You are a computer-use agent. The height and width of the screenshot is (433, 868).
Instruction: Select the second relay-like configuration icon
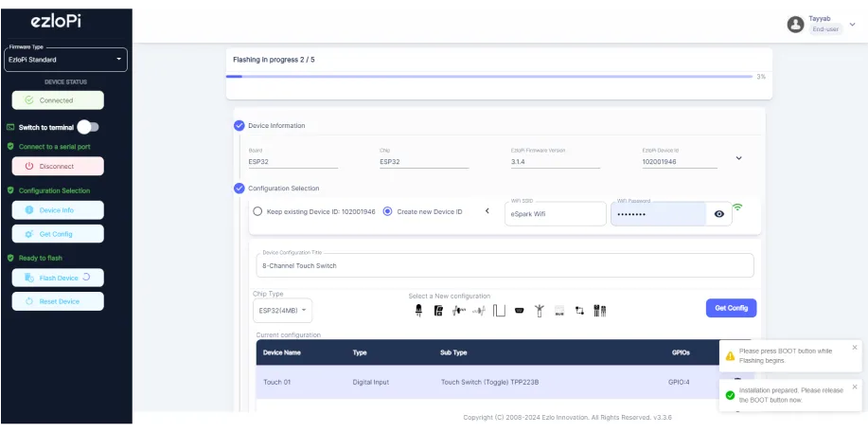click(438, 311)
